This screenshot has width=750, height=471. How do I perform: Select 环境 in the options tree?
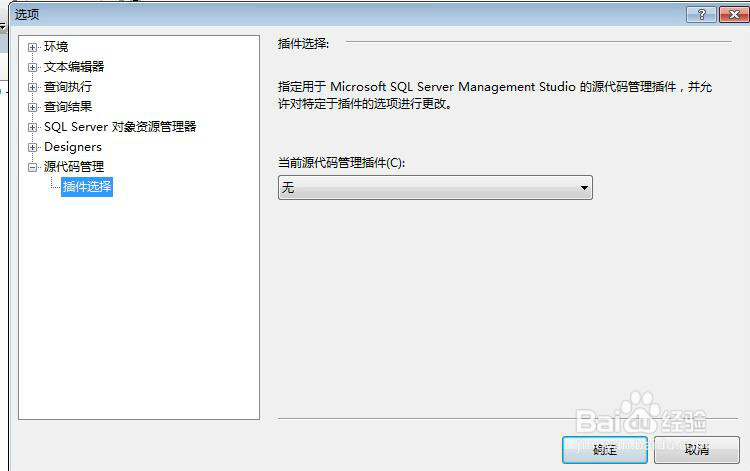pyautogui.click(x=56, y=47)
